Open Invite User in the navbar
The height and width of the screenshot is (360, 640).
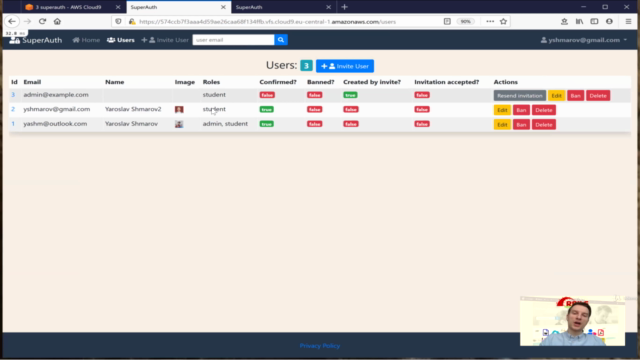point(165,40)
